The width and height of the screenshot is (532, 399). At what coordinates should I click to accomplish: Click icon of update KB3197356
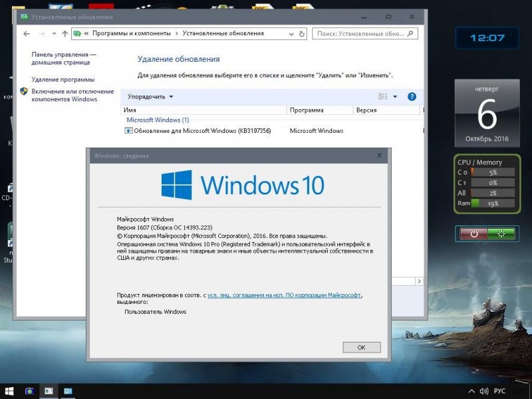(128, 130)
